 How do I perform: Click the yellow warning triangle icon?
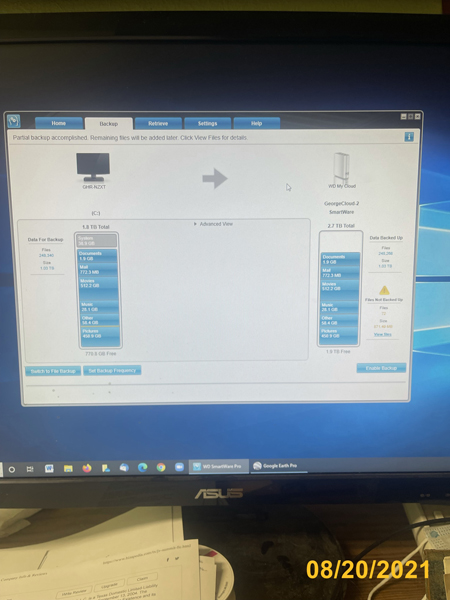[x=384, y=290]
